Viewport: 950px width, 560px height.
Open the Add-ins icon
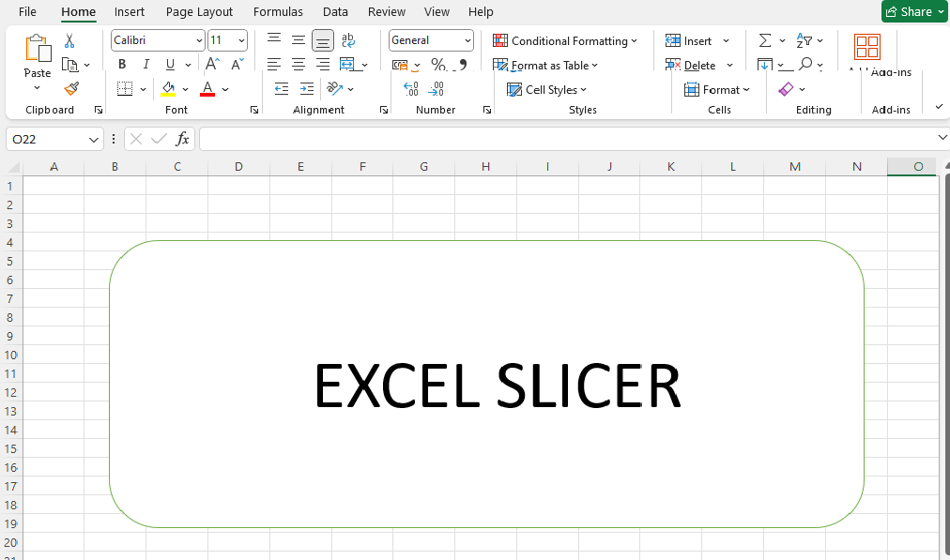(x=866, y=47)
